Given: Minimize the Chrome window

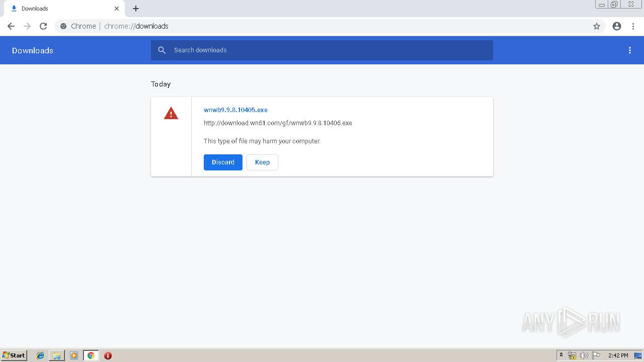Looking at the screenshot, I should [x=601, y=5].
